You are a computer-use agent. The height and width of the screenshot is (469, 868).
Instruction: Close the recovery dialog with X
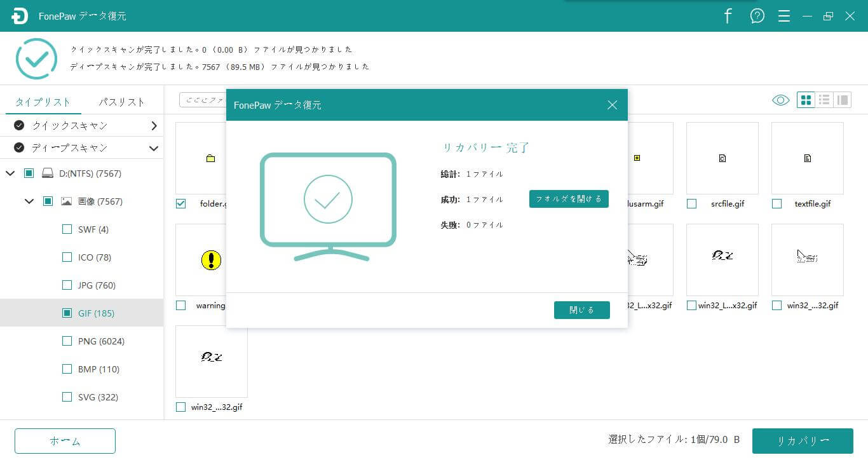(x=612, y=105)
